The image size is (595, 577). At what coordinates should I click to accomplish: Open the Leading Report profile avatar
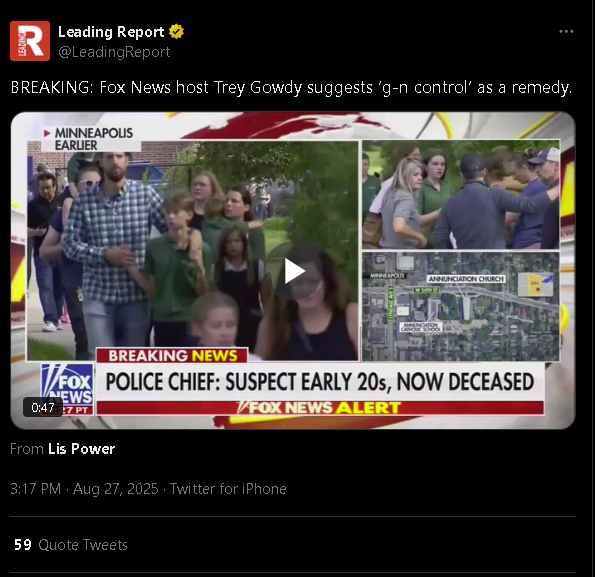coord(30,41)
